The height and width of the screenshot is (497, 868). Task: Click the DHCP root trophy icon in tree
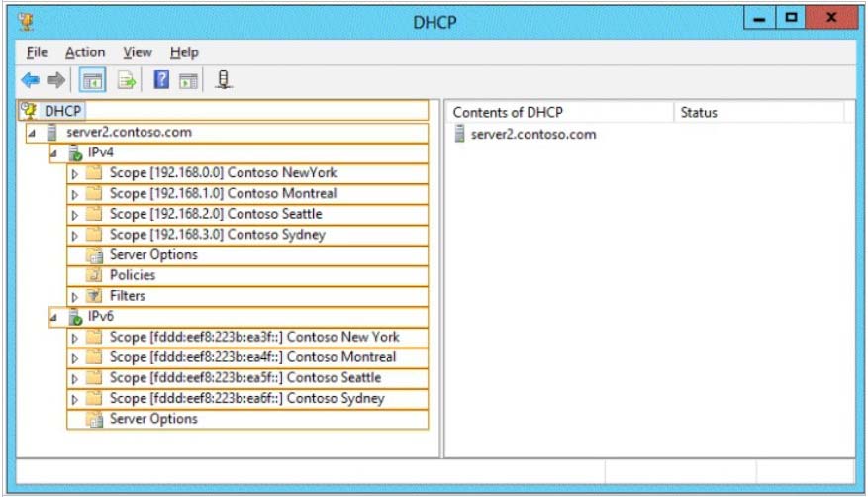[x=28, y=111]
